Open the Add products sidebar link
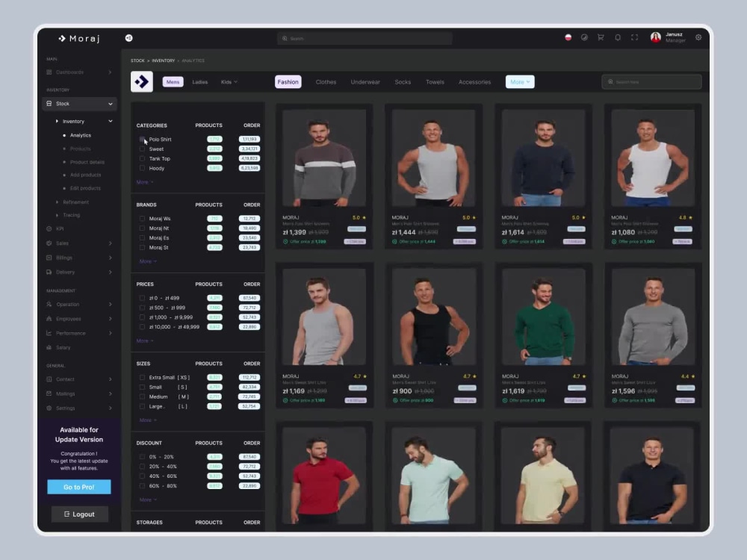Viewport: 747px width, 560px height. (85, 175)
